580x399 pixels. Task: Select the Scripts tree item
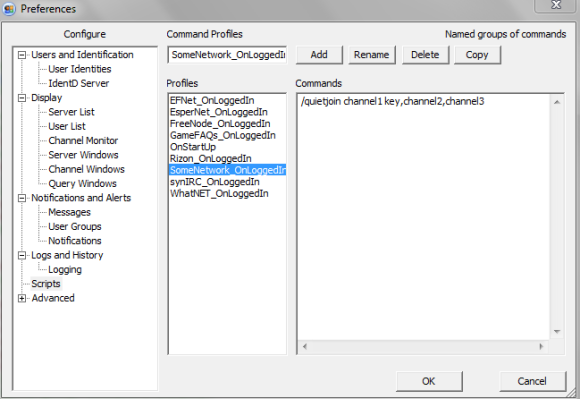46,284
